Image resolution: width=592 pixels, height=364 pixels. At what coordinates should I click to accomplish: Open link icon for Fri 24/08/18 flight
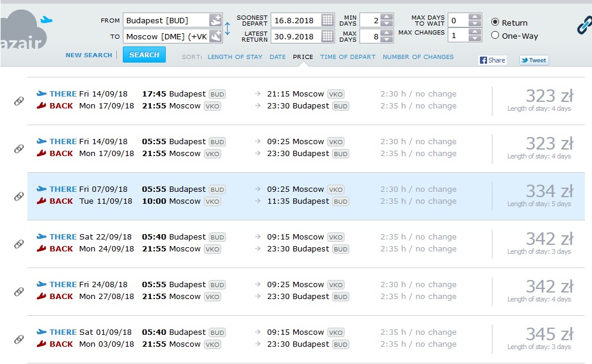click(19, 291)
